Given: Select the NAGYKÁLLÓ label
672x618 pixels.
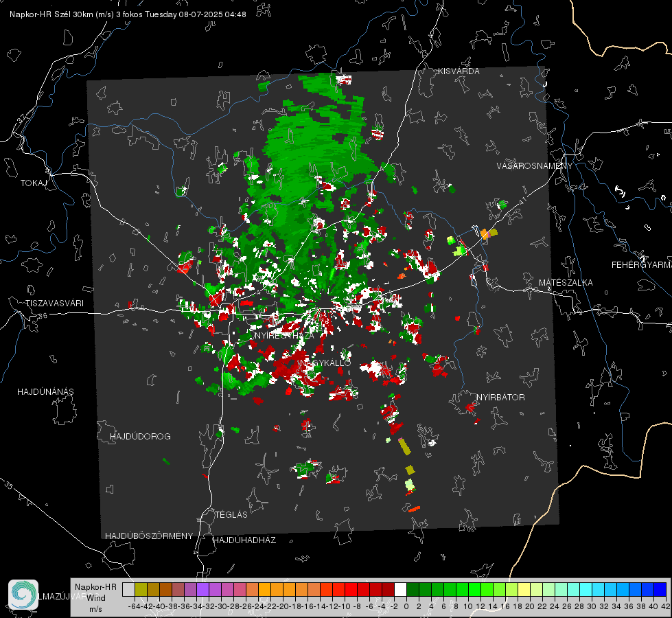Looking at the screenshot, I should tap(325, 363).
